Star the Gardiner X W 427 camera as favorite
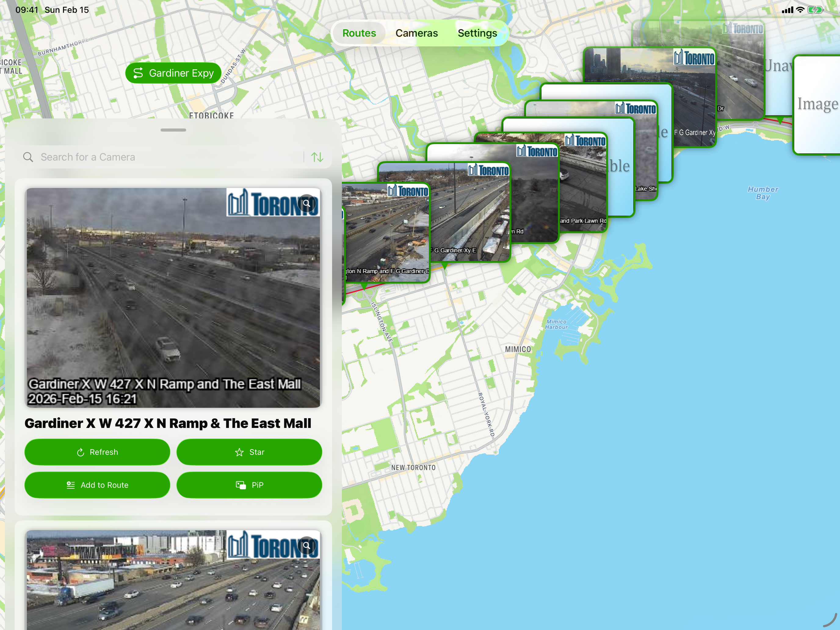 (249, 452)
